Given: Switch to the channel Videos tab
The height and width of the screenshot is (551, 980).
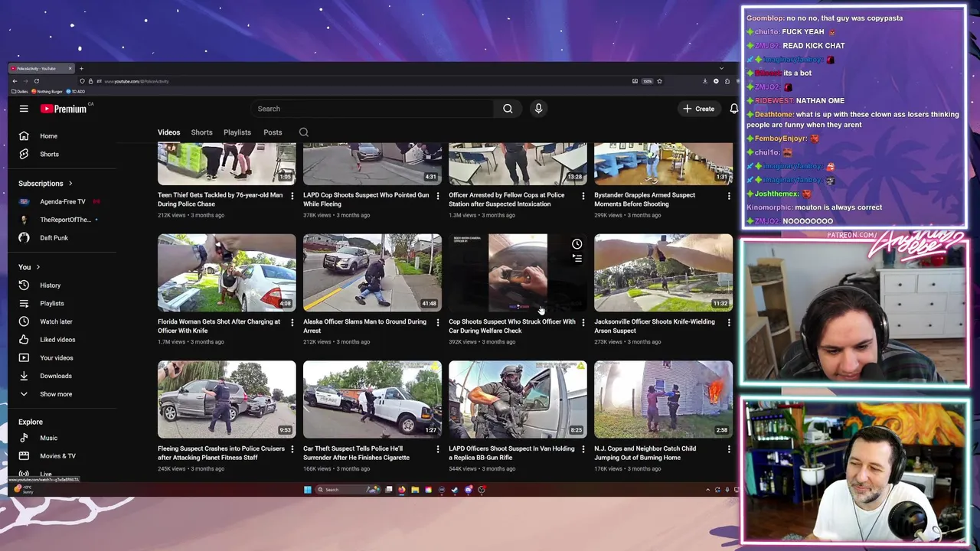Looking at the screenshot, I should [x=168, y=132].
